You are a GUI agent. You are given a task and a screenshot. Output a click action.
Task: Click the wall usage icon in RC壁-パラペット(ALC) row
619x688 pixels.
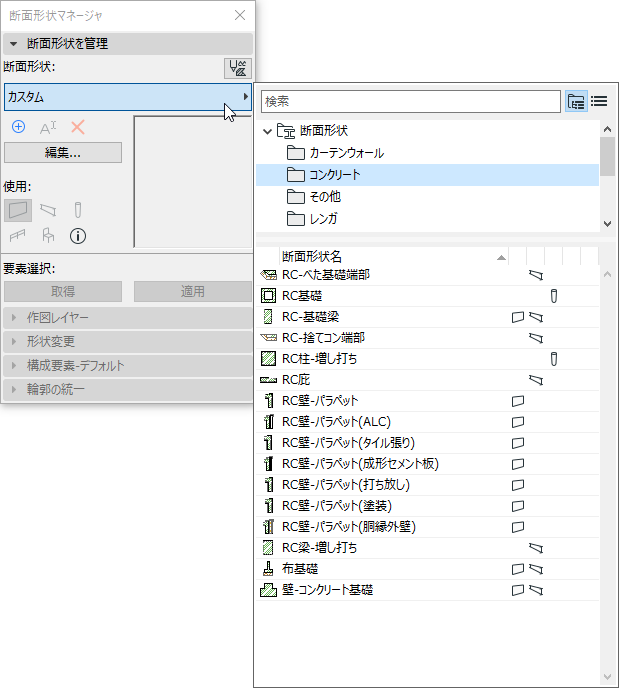(518, 422)
